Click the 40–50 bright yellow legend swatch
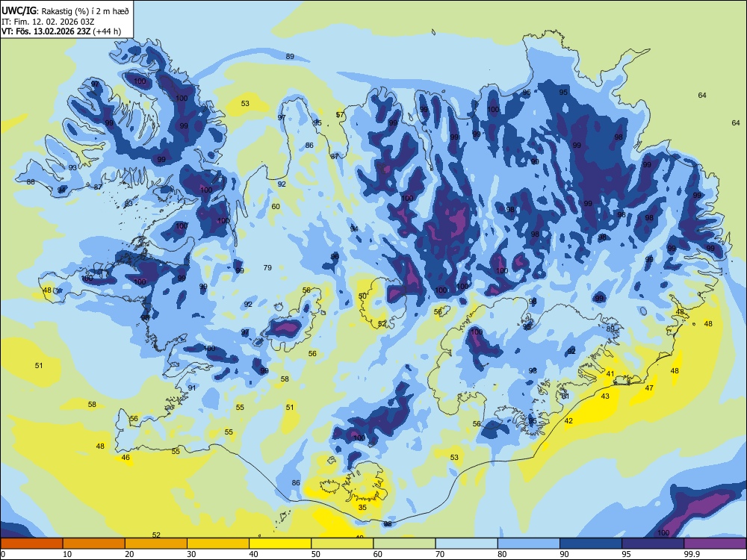 tap(280, 544)
